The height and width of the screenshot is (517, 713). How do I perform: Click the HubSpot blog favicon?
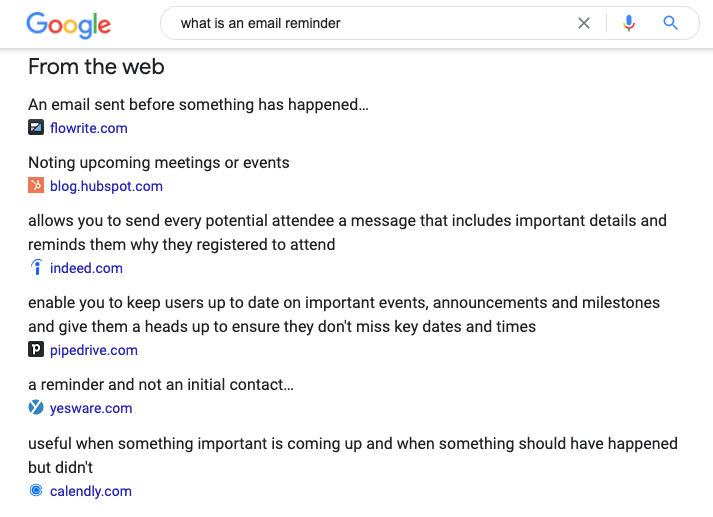click(36, 186)
